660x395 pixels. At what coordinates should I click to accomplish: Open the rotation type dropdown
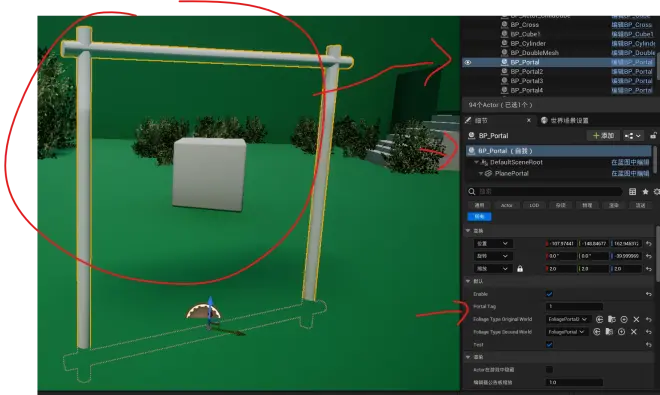[493, 256]
